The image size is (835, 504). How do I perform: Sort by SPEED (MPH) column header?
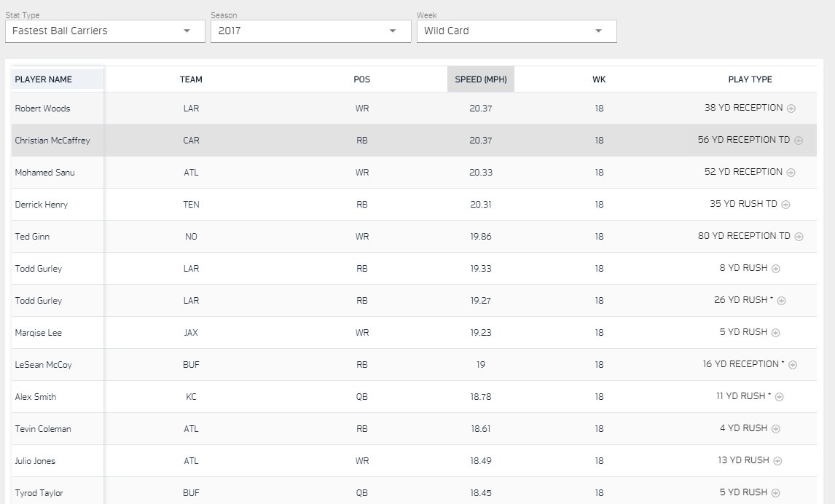(x=480, y=79)
